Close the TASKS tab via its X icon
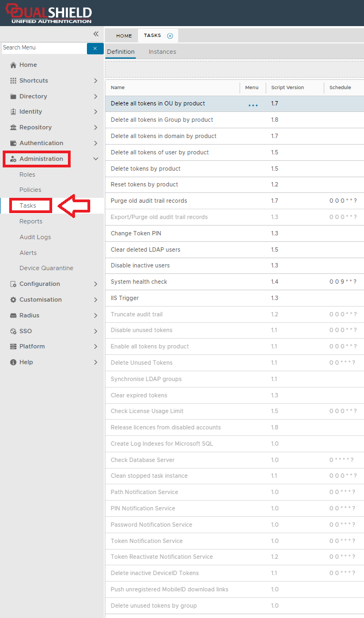This screenshot has width=364, height=618. click(x=170, y=36)
